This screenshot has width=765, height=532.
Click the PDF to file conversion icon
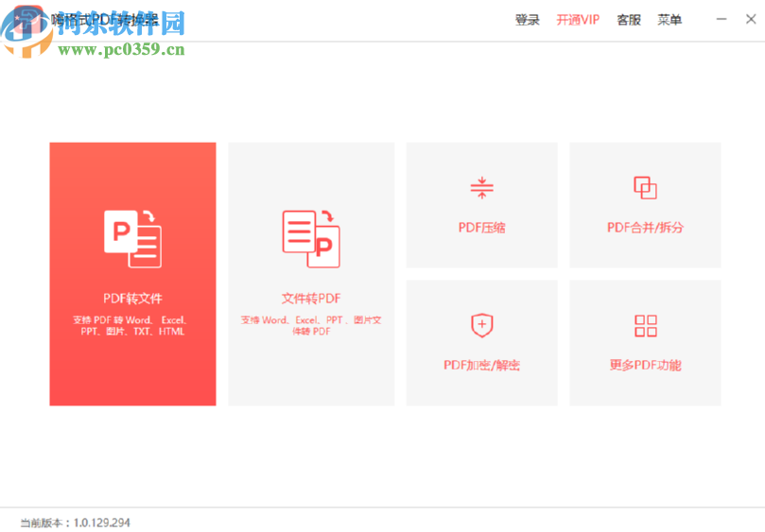(132, 238)
